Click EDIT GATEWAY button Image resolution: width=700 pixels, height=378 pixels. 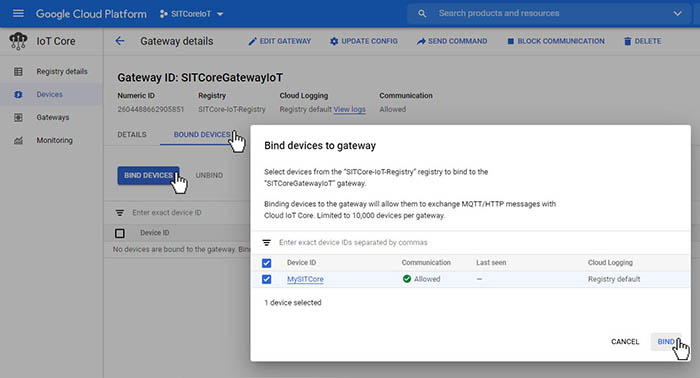[279, 41]
